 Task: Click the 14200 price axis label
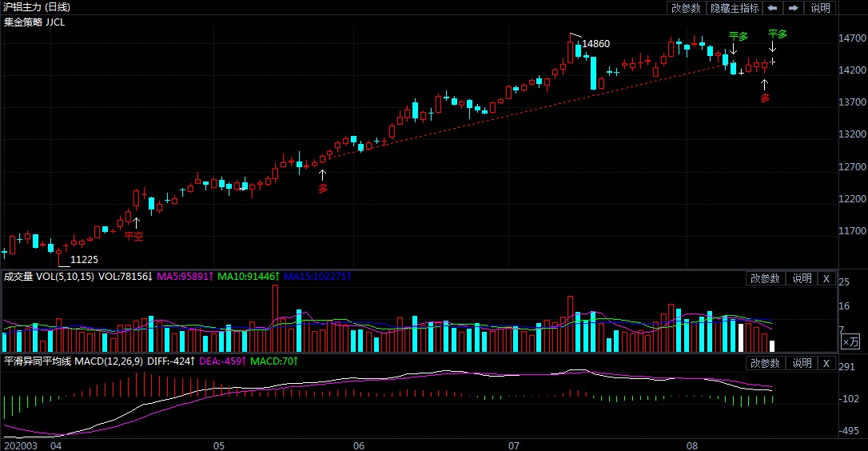click(x=852, y=70)
